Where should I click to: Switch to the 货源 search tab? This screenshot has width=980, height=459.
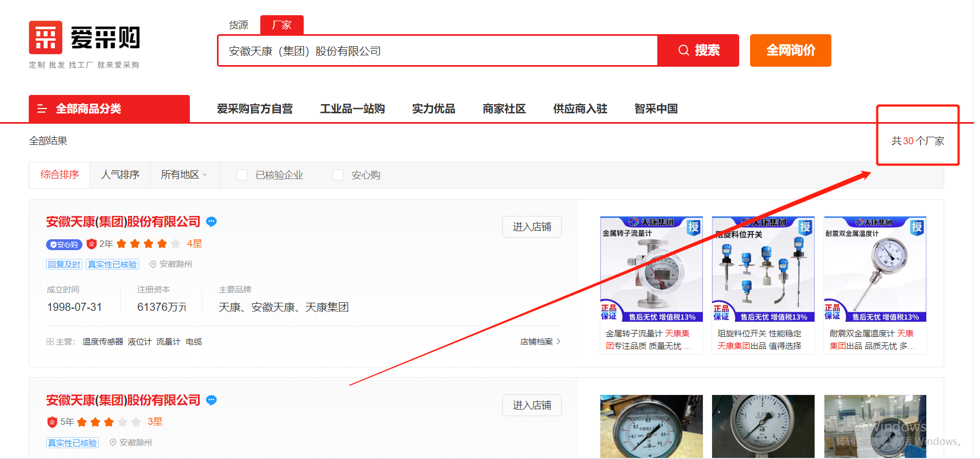[x=238, y=25]
